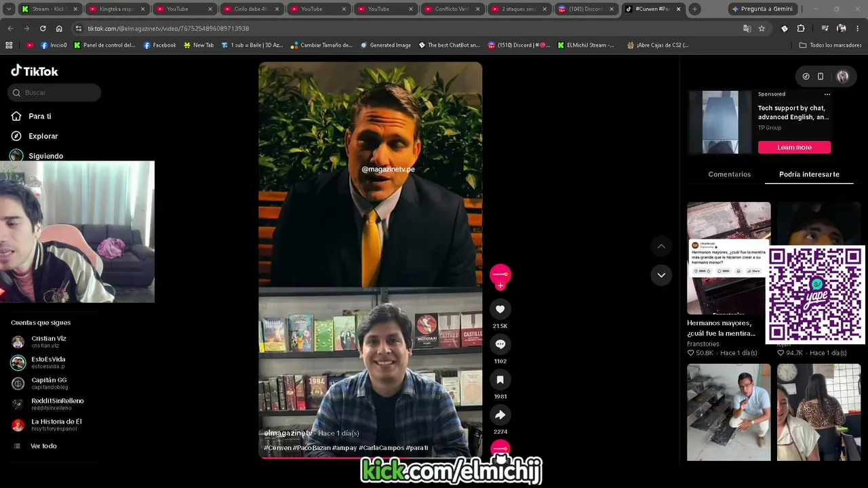Switch to the Discord (1045) tab
The image size is (868, 488).
(x=587, y=9)
